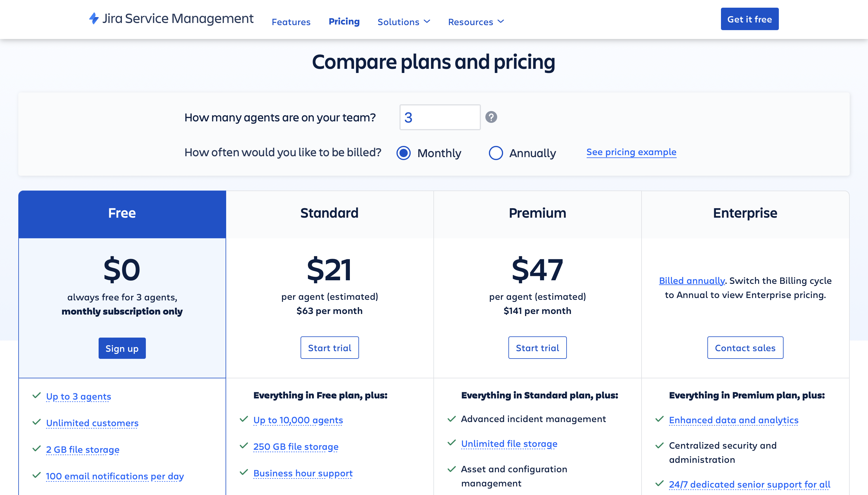
Task: Open Features menu item
Action: pos(291,20)
